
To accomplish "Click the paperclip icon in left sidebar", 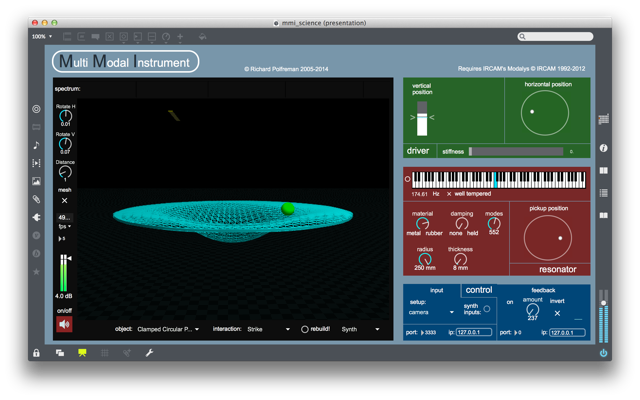I will tap(36, 199).
